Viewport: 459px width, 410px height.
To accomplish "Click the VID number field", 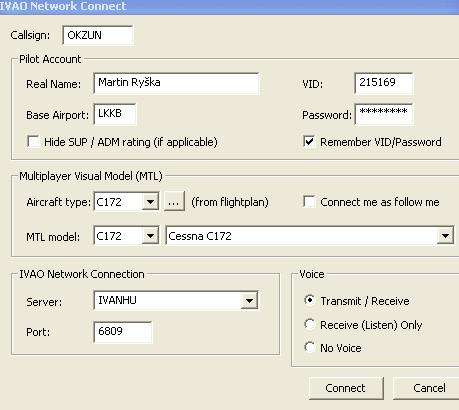I will click(x=384, y=83).
